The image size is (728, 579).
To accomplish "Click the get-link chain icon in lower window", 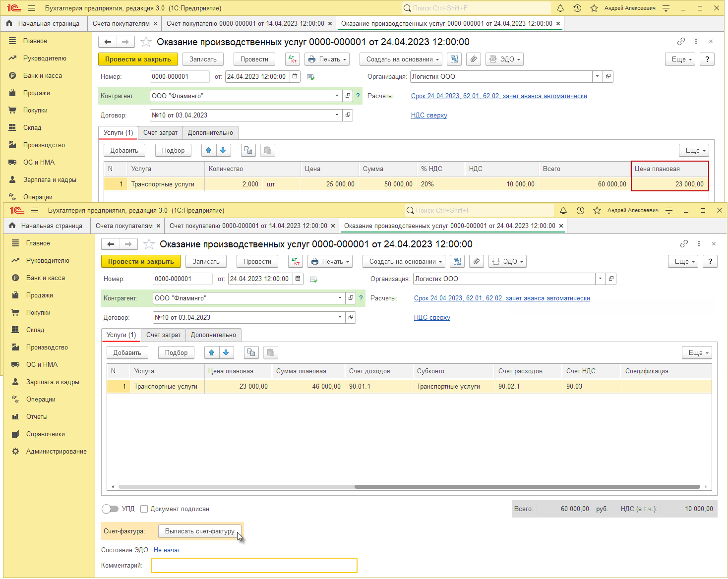I will click(684, 244).
